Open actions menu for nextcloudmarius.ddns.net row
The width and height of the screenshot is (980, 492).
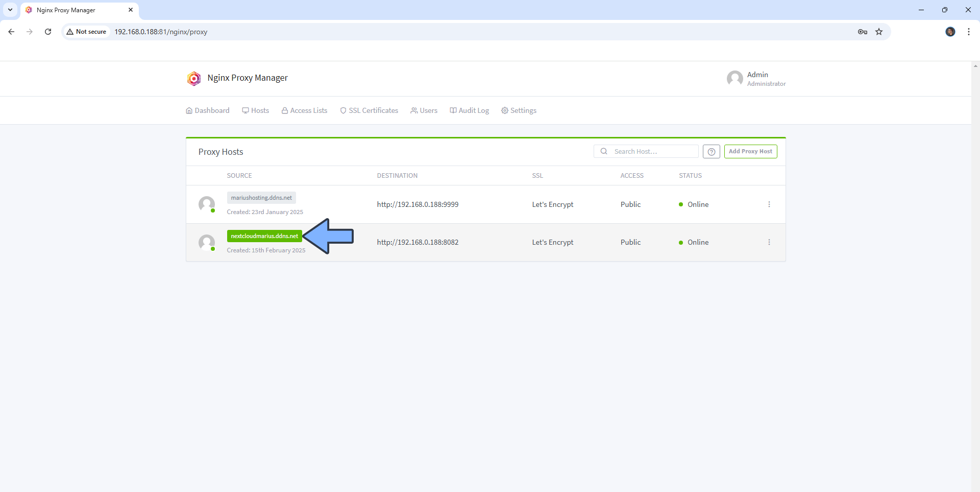pos(769,242)
